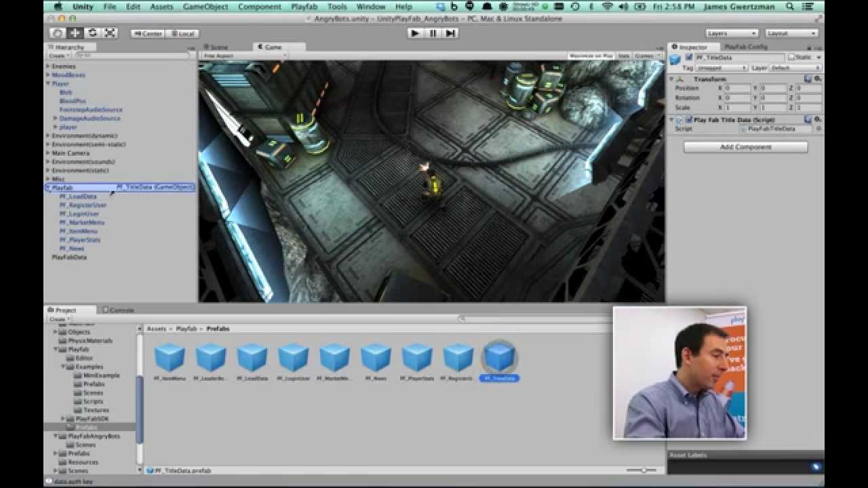Image resolution: width=868 pixels, height=488 pixels.
Task: Click the Asset Labels tag icon
Action: [816, 466]
